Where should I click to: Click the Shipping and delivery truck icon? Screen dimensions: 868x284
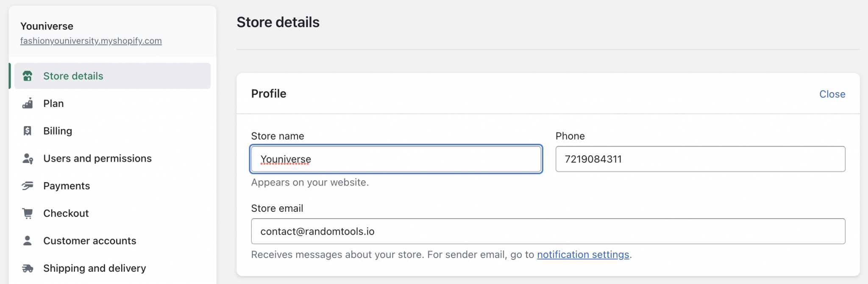tap(28, 268)
